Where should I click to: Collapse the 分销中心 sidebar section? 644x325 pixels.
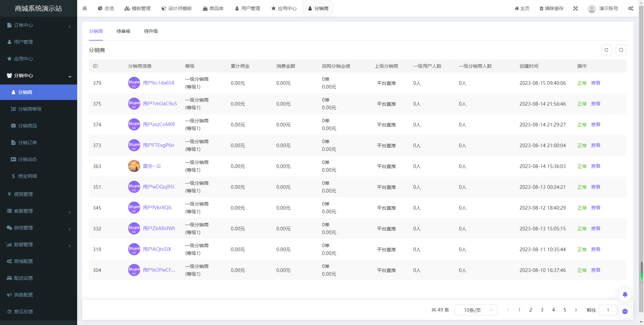39,75
